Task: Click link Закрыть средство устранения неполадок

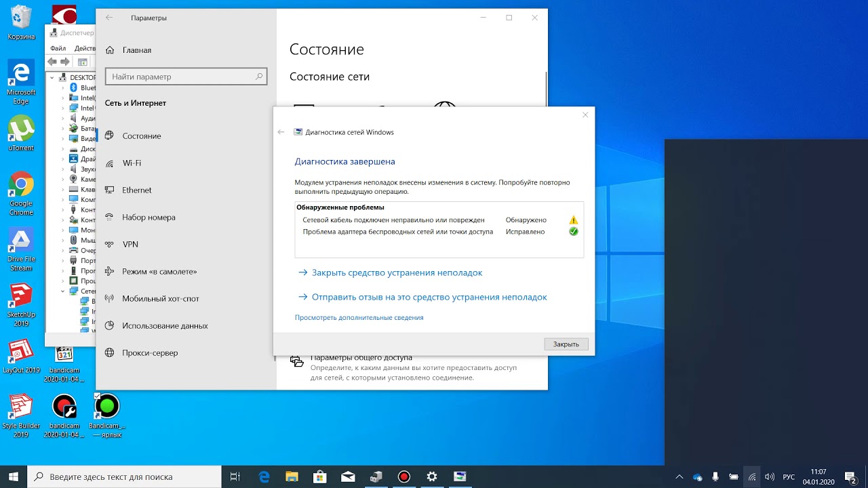Action: [397, 272]
